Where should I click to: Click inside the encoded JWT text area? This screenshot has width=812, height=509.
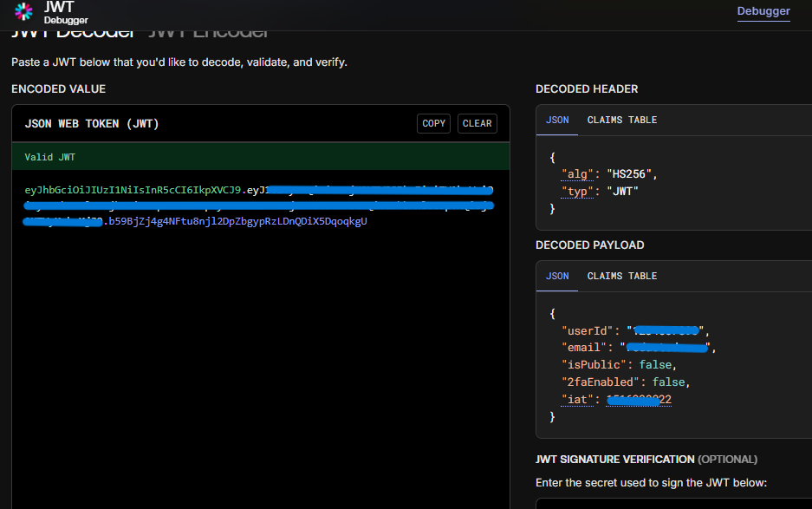(261, 340)
